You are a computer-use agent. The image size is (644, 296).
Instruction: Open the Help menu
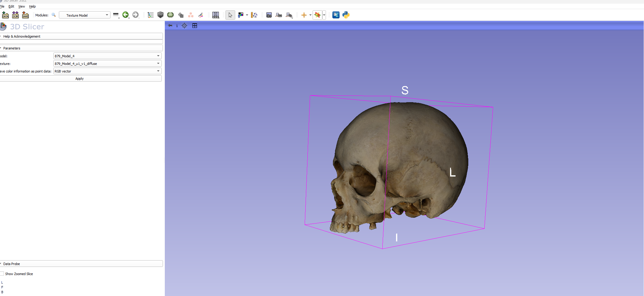pos(32,6)
